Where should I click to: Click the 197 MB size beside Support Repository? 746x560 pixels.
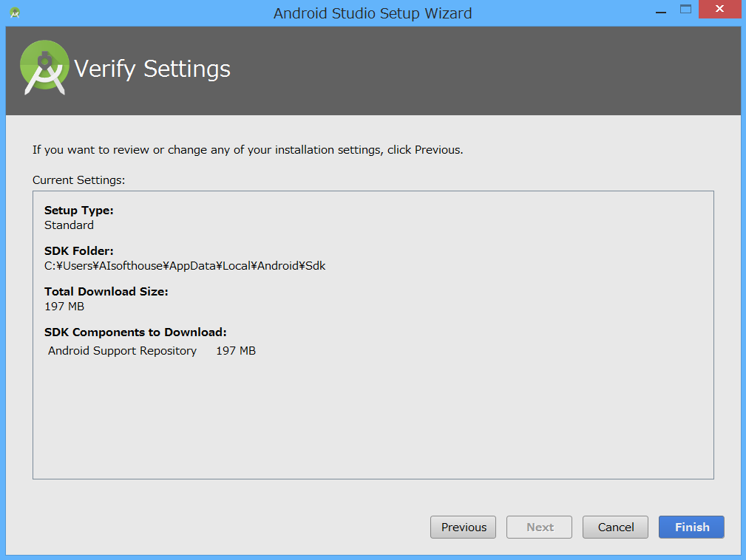coord(236,351)
